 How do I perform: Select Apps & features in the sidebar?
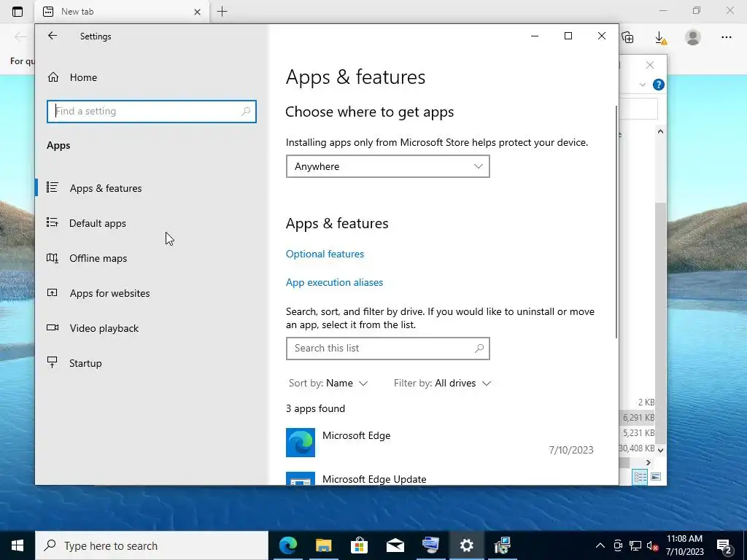click(x=152, y=188)
